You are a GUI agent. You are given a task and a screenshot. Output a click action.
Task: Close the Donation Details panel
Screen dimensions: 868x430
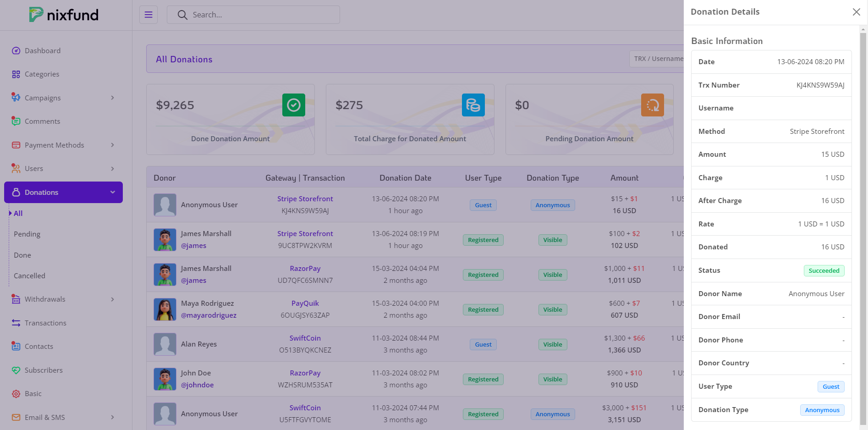[x=856, y=12]
